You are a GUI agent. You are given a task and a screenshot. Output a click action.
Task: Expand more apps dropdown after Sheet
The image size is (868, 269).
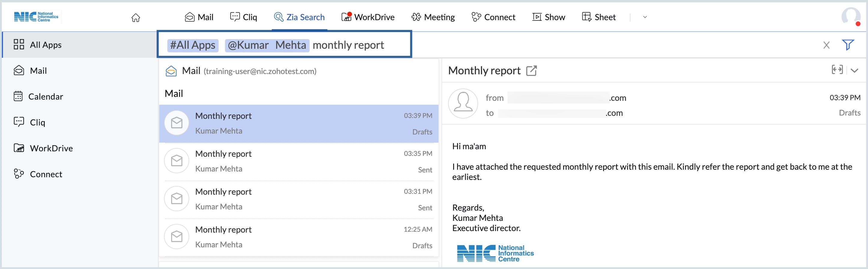[645, 17]
